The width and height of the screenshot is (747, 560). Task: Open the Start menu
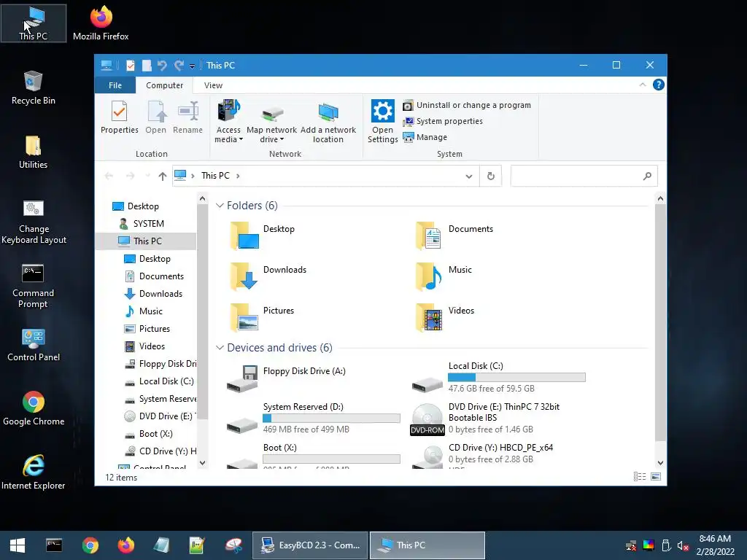tap(18, 545)
